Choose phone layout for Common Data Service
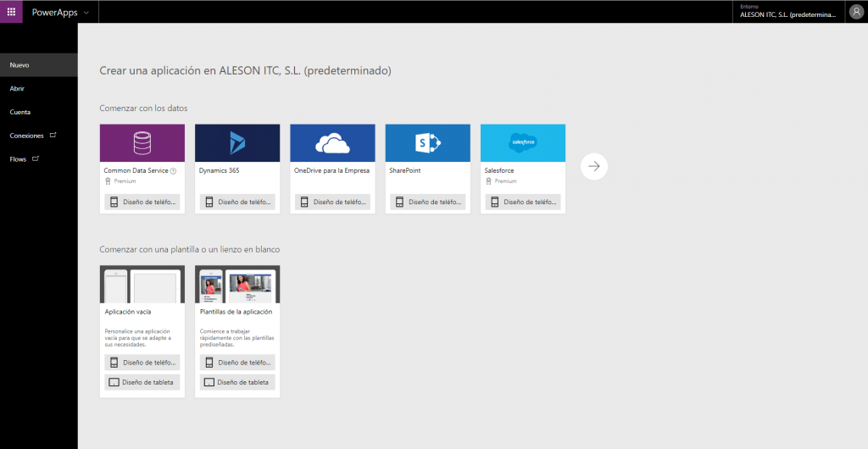Screen dimensions: 868x449 142,202
